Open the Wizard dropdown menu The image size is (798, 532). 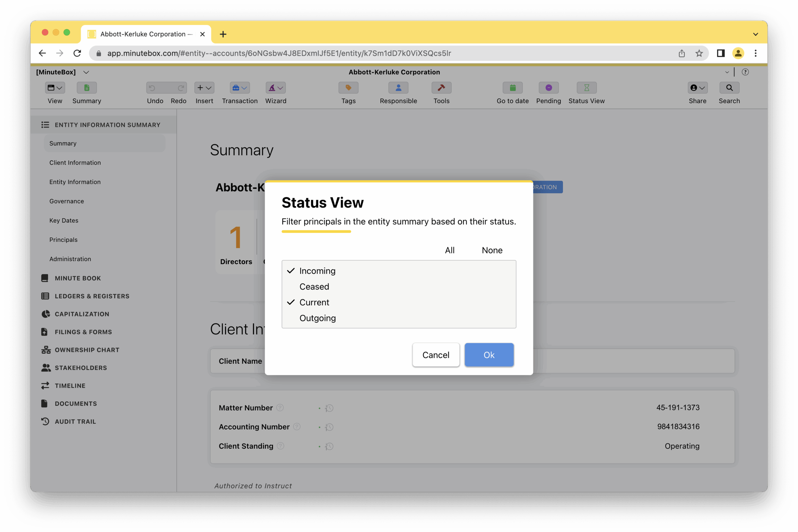pos(276,88)
